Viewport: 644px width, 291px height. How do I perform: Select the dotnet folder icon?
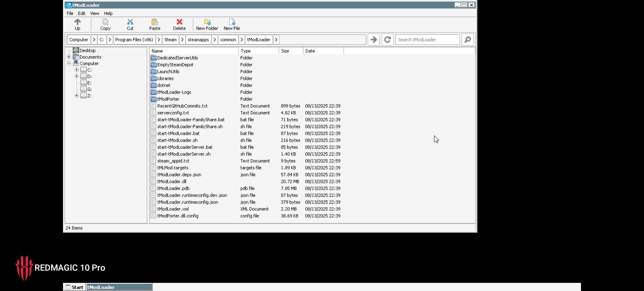[154, 85]
